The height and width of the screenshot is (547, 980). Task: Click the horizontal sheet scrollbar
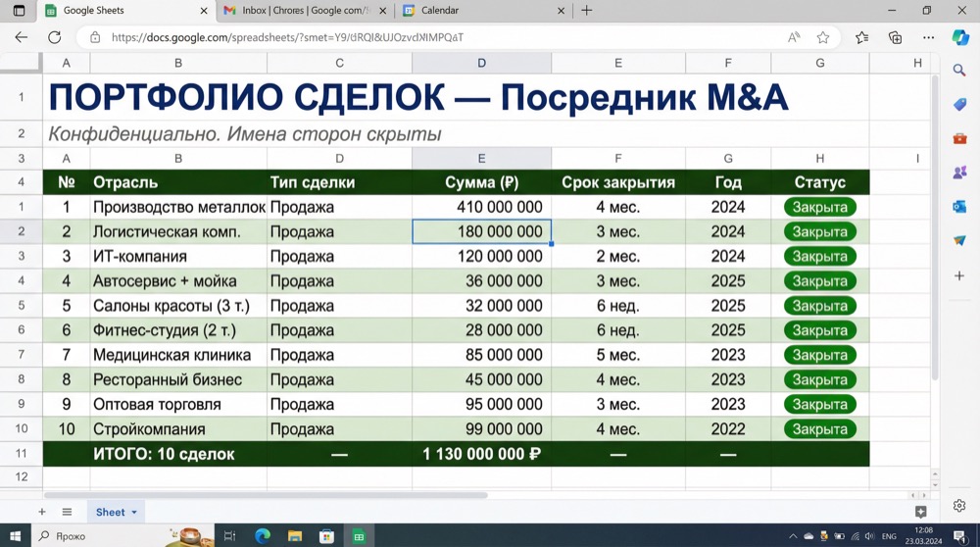(266, 495)
